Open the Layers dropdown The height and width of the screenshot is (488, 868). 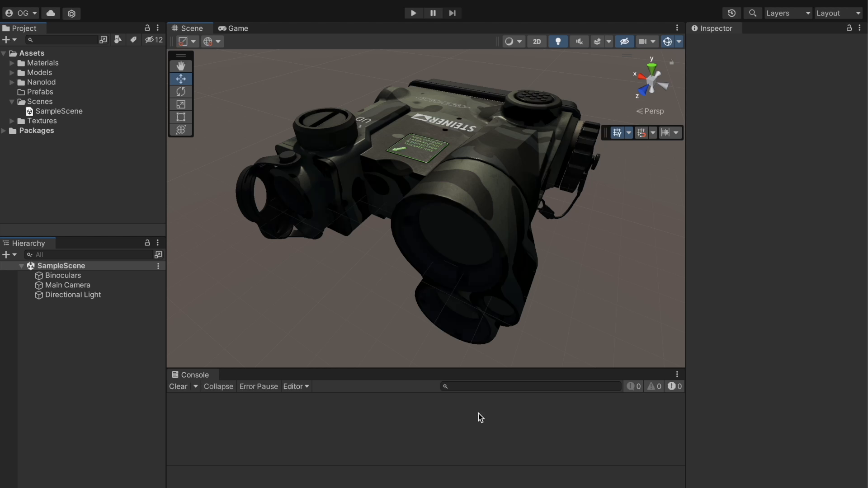click(x=788, y=13)
